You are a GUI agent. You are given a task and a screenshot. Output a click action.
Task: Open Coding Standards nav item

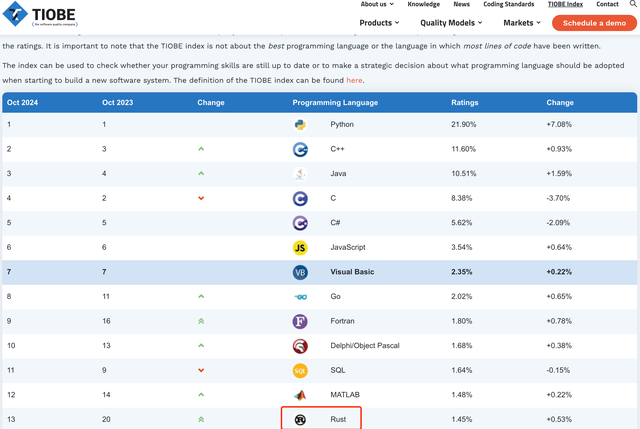[509, 4]
